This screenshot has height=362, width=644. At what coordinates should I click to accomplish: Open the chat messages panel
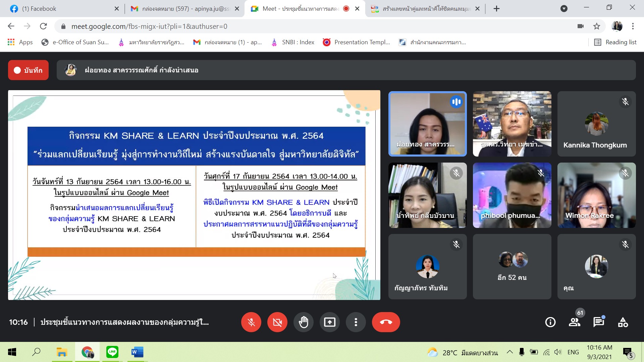(599, 322)
